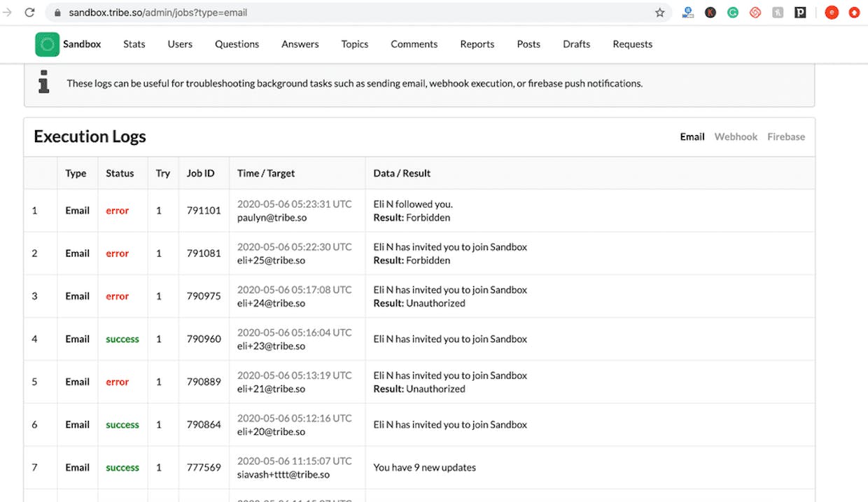The height and width of the screenshot is (502, 868).
Task: Click the success status for job 790960
Action: 122,339
